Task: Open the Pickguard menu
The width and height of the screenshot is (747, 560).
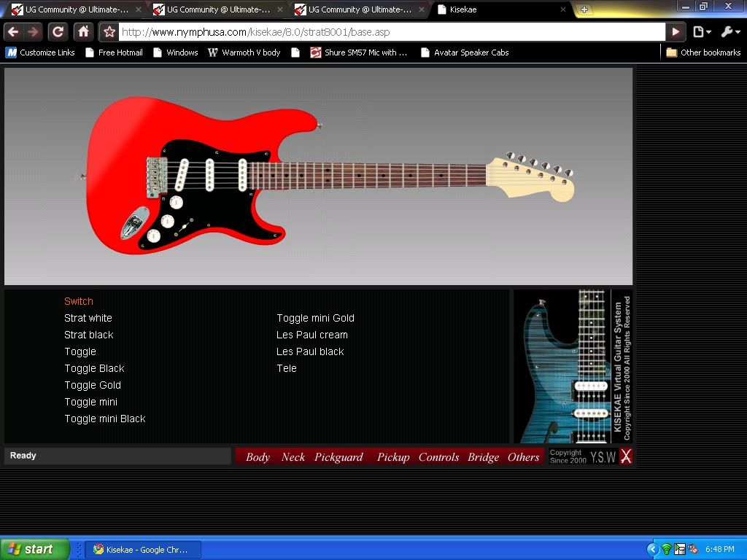Action: click(338, 457)
